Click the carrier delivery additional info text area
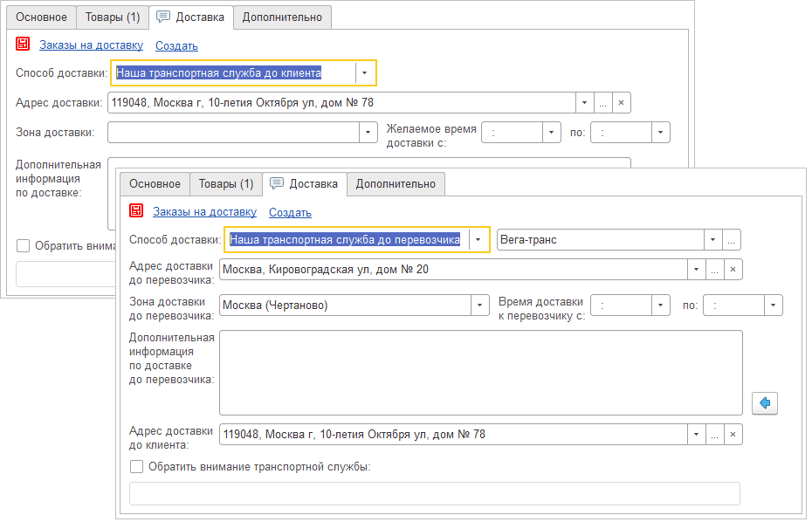Viewport: 812px width, 522px height. click(480, 371)
